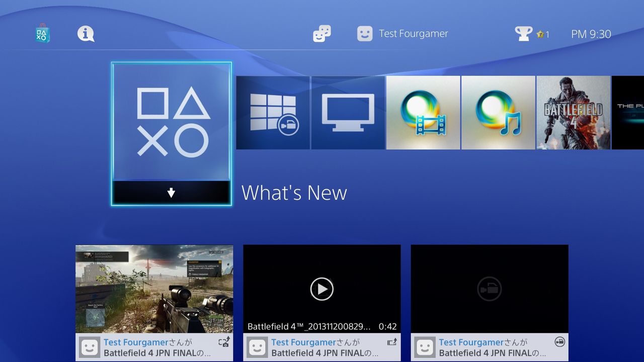Open Test Fourgamer name link on screenshot post

pyautogui.click(x=136, y=342)
